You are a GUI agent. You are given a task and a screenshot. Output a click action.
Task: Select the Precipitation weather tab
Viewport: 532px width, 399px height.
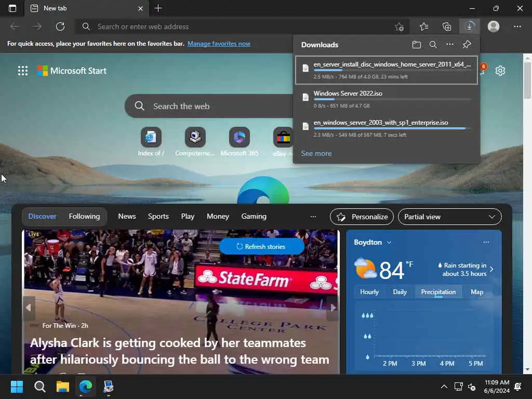coord(438,292)
